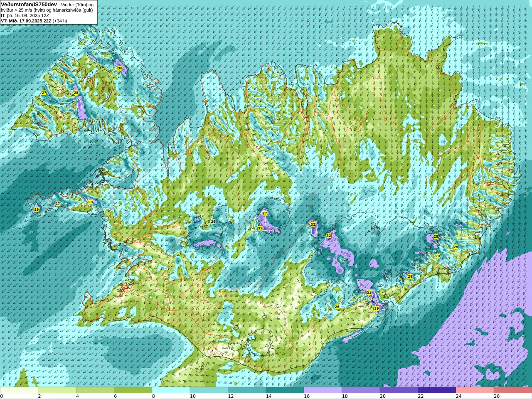The image size is (532, 399).
Task: Click the legend scale value 8
Action: 153,397
